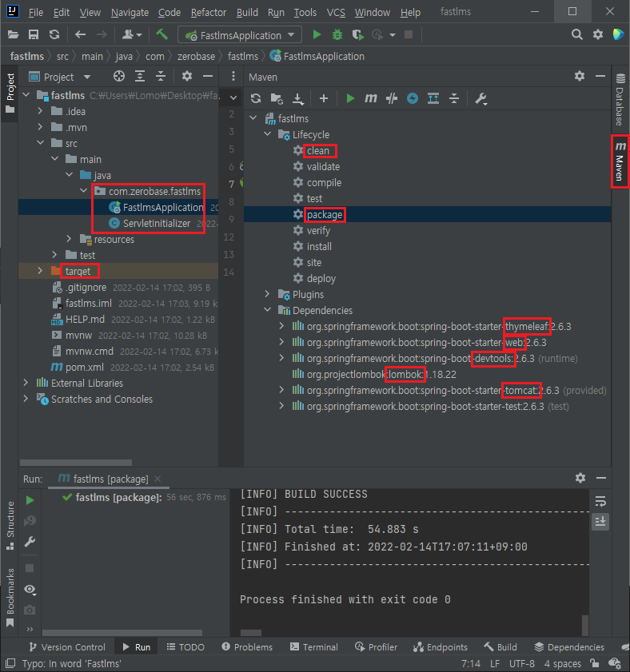Switch to Problems tool window tab
Image resolution: width=630 pixels, height=672 pixels.
(246, 647)
